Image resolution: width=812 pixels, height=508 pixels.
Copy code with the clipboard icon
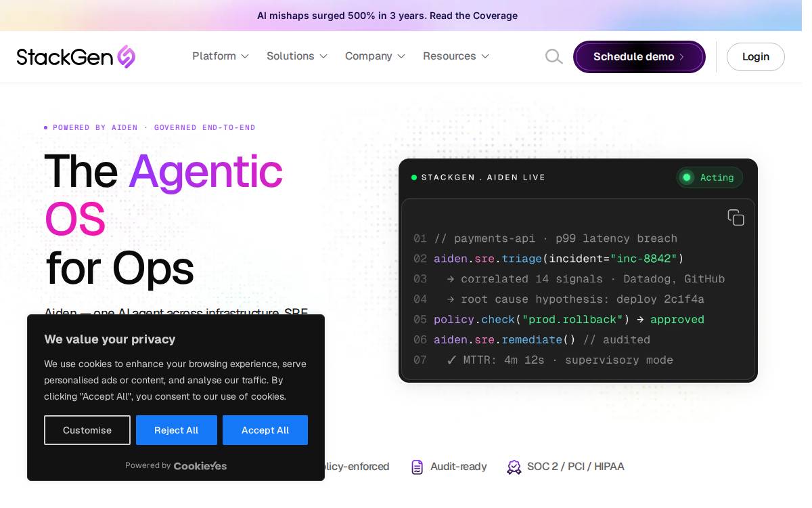pyautogui.click(x=736, y=217)
